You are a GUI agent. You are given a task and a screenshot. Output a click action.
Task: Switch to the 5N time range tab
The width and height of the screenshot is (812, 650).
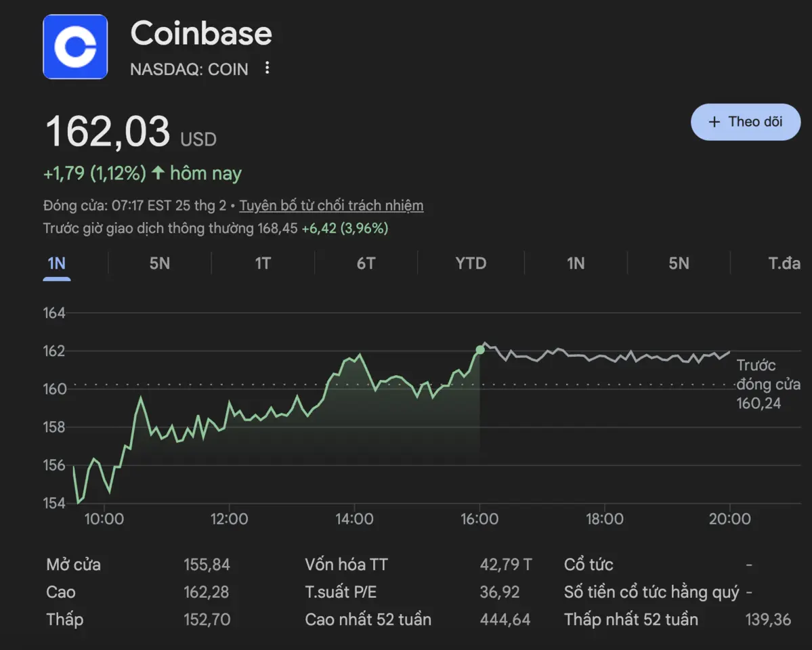point(159,263)
